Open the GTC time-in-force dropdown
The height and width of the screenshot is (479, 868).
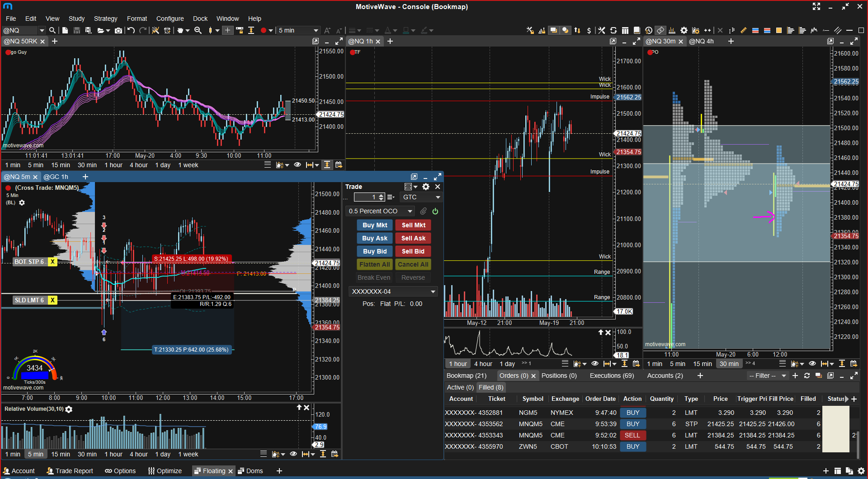point(421,197)
